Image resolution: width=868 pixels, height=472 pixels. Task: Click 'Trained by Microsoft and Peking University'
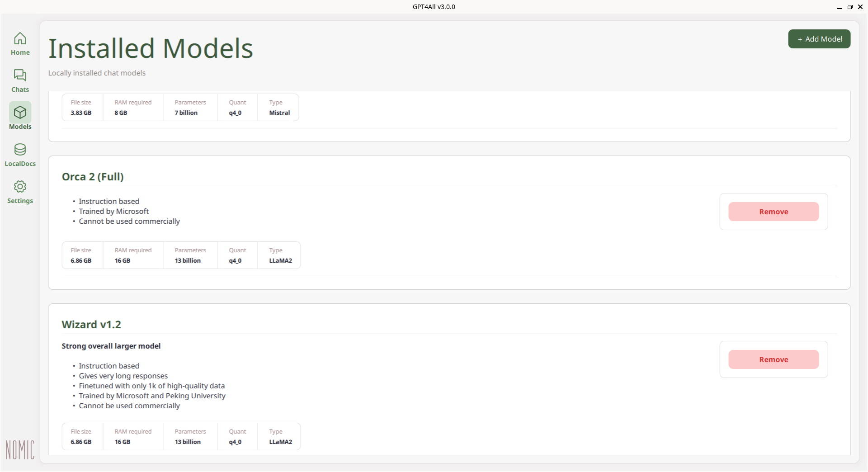pyautogui.click(x=152, y=396)
